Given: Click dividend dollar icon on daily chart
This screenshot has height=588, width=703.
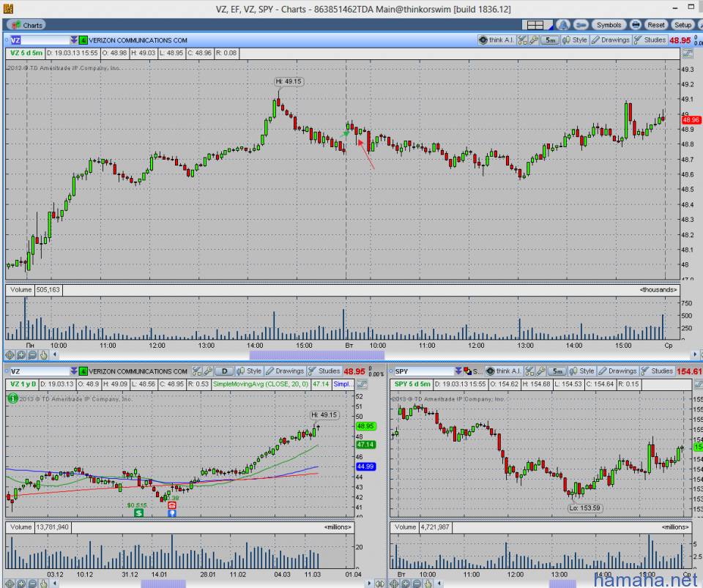Looking at the screenshot, I should pos(139,513).
